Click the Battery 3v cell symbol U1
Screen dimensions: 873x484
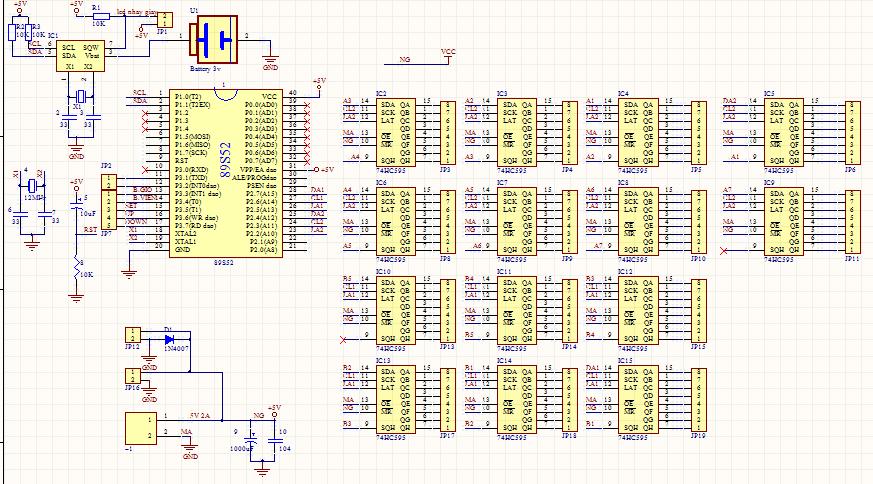214,40
